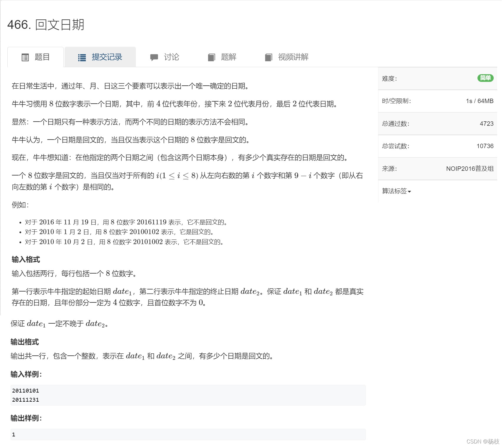Click the example bullet containing 20100102
Screen dimensions: 504x447
pyautogui.click(x=119, y=232)
